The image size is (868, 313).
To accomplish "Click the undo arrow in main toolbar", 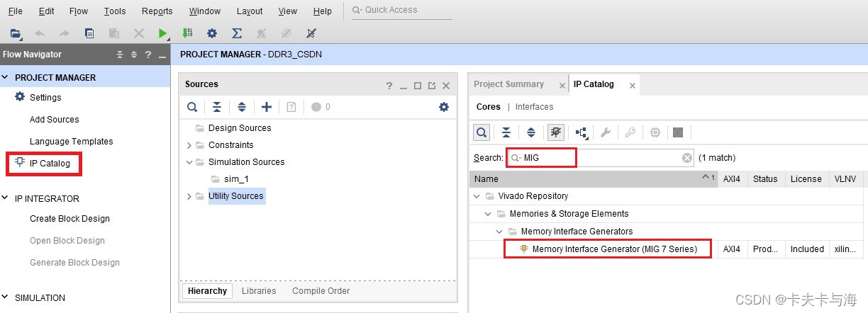I will [40, 33].
